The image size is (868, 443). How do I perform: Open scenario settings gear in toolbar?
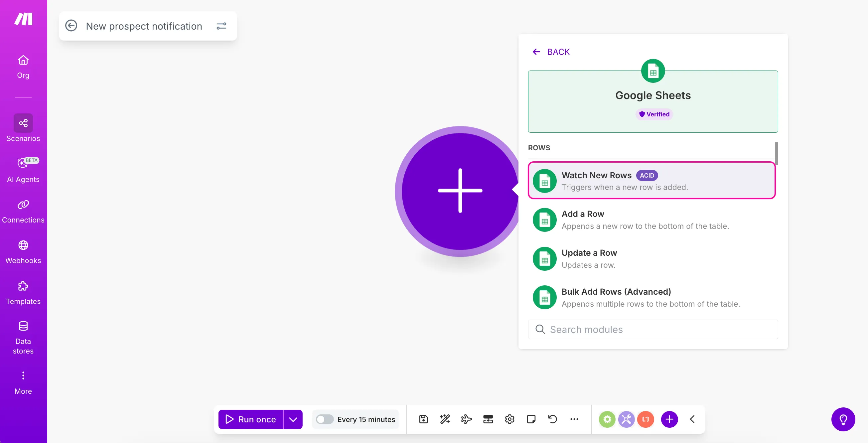pos(509,419)
